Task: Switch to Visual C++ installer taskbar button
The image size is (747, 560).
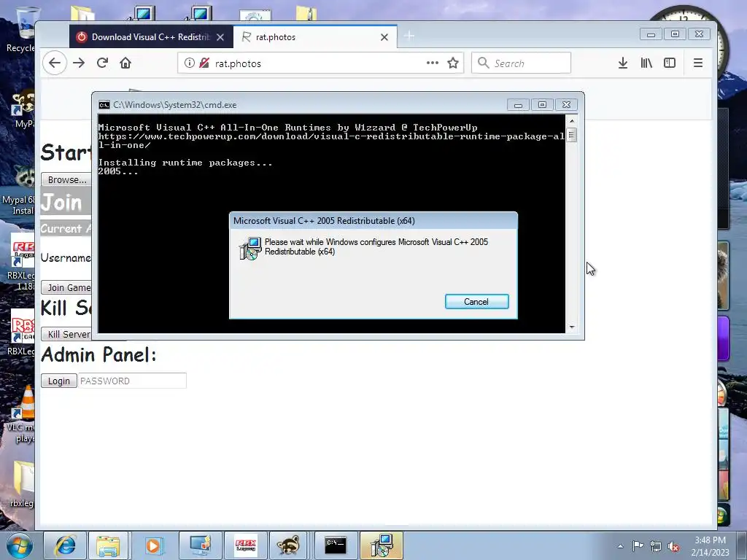Action: pos(382,545)
